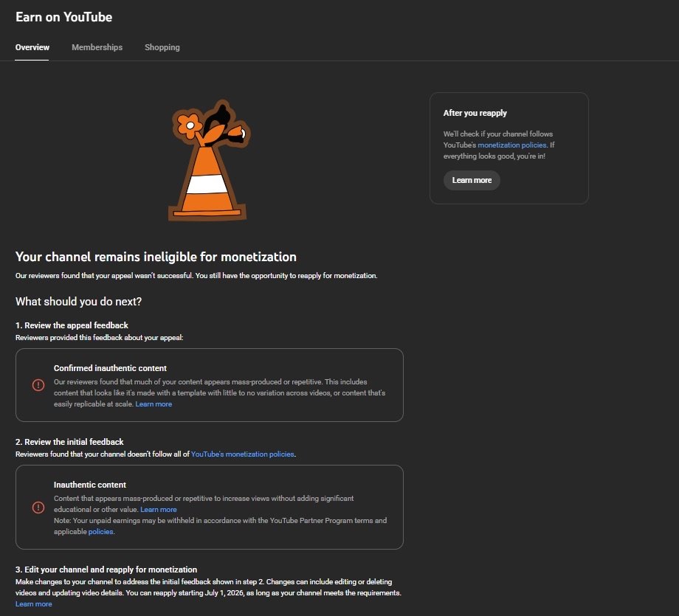Click Learn more link under step 3 reapply

coord(34,604)
